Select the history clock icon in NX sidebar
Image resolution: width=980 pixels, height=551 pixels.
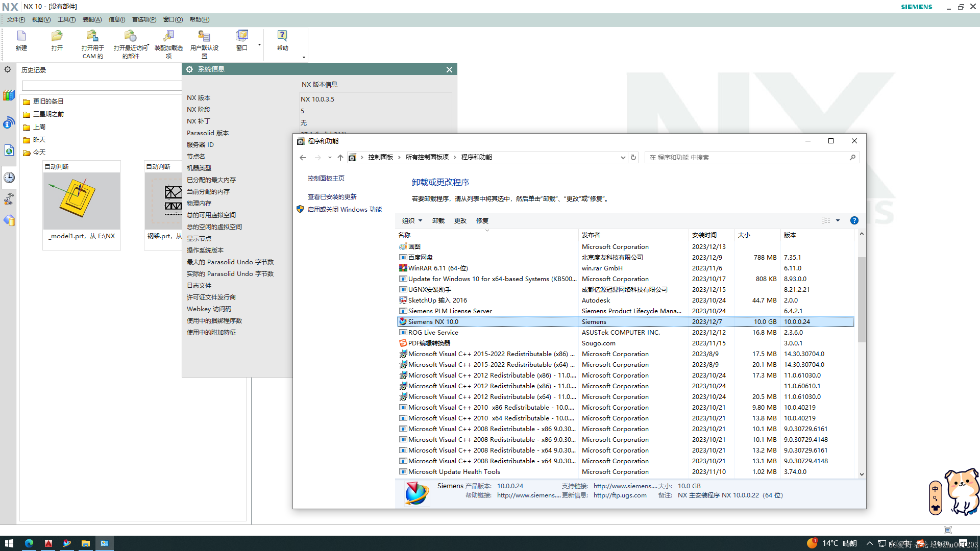[9, 178]
